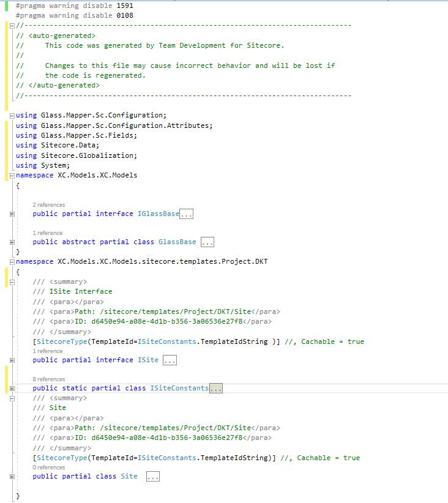Click Site name in partial class declaration
The width and height of the screenshot is (448, 503).
129,476
